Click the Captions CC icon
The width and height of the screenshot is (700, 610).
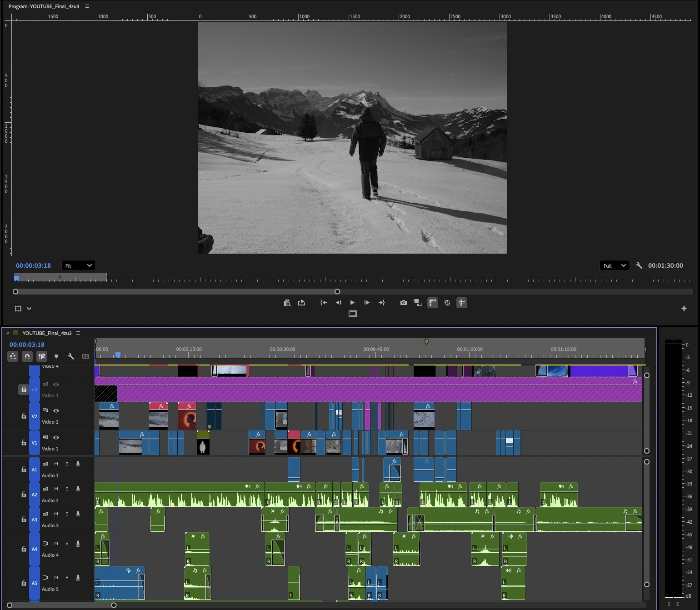(85, 356)
